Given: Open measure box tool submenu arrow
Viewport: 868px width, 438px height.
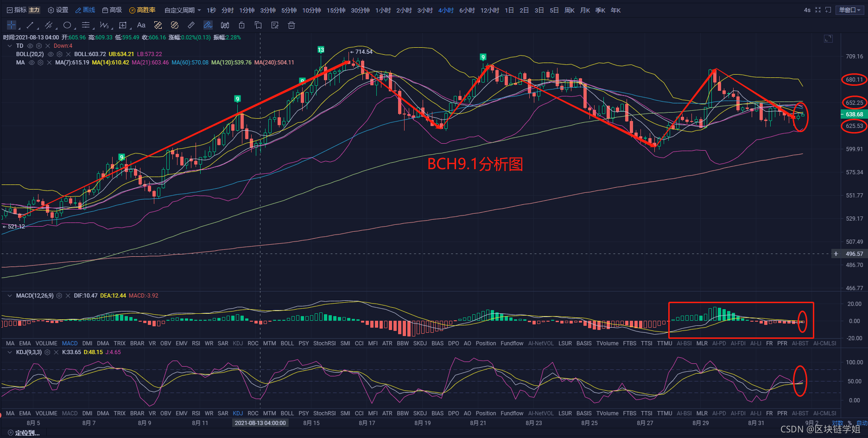Looking at the screenshot, I should click(x=130, y=29).
